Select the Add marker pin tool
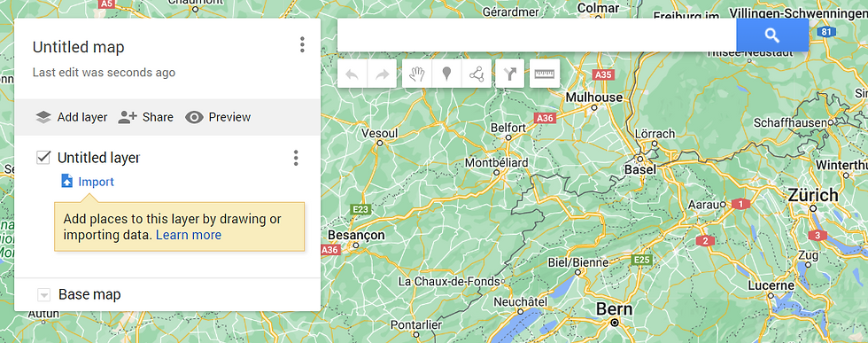This screenshot has height=343, width=868. (x=446, y=74)
